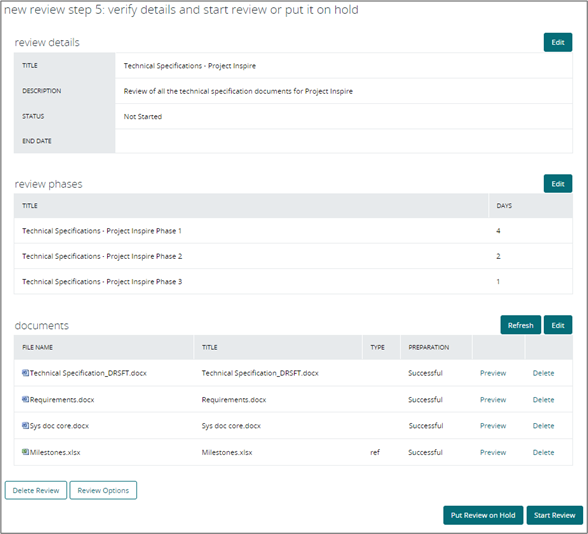Delete Technical Specification_DRSFT.docx from documents
The height and width of the screenshot is (534, 588).
pyautogui.click(x=543, y=373)
